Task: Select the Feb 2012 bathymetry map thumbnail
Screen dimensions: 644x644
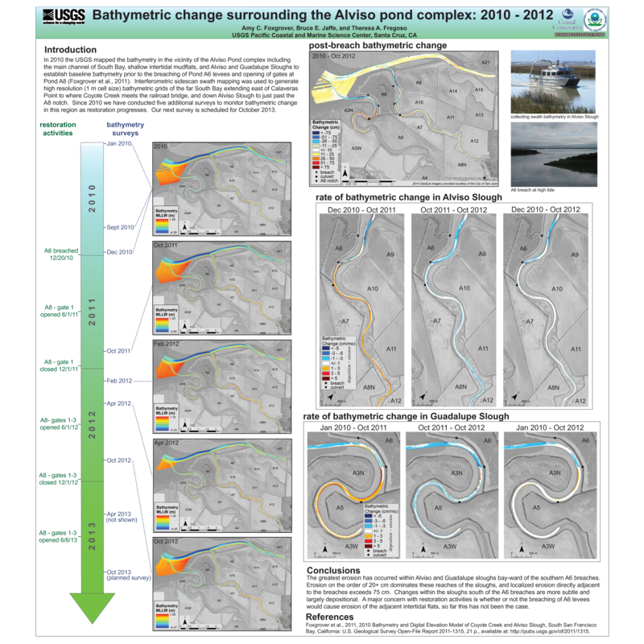Action: [222, 386]
